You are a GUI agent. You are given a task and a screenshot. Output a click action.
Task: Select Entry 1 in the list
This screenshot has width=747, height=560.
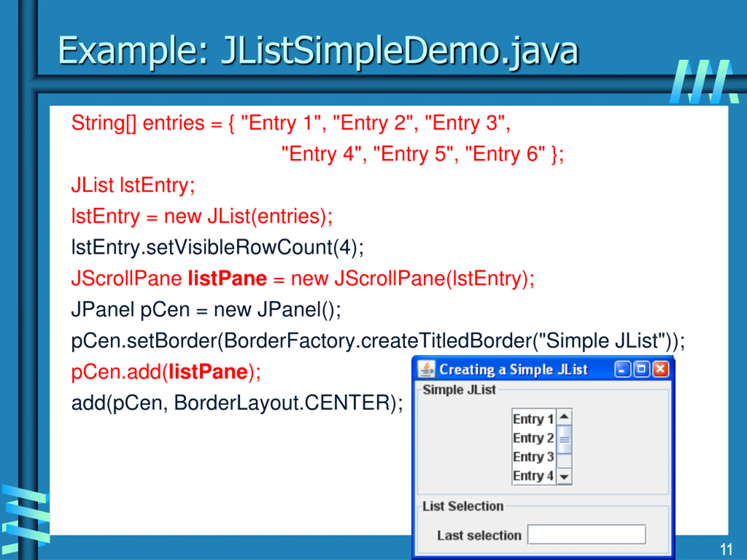click(534, 419)
